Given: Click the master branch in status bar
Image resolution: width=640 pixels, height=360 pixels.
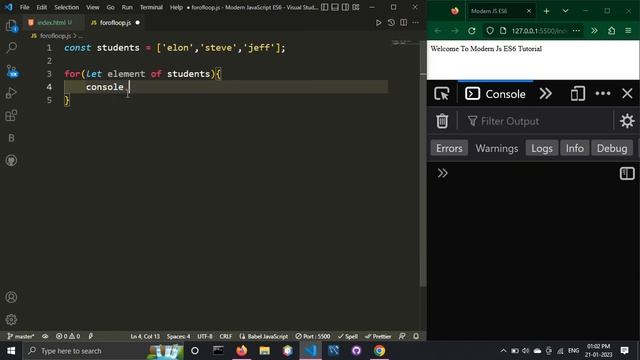Looking at the screenshot, I should tap(21, 336).
